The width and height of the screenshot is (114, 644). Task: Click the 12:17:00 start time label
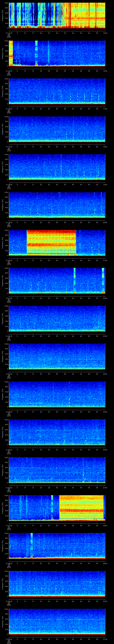click(9, 147)
